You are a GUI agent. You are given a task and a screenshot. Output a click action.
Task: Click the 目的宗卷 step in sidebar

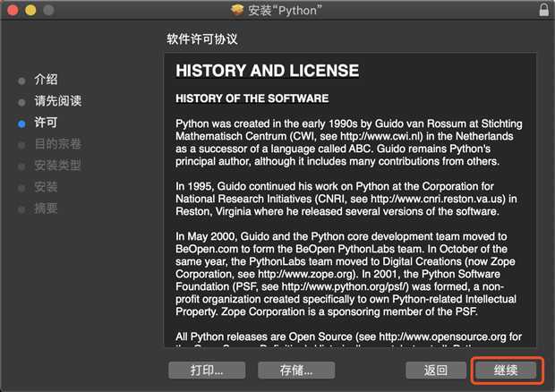pos(57,144)
